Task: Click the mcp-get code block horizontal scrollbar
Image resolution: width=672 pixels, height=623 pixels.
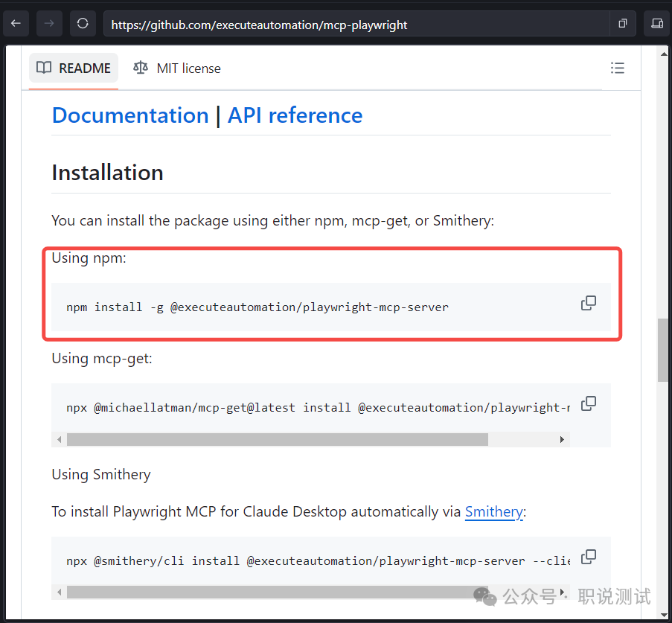Action: coord(278,439)
